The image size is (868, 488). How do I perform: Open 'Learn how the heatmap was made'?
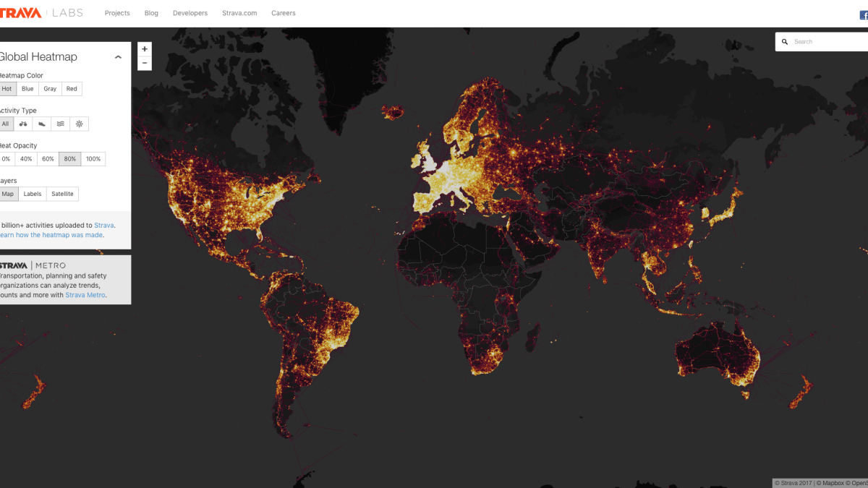[x=51, y=235]
